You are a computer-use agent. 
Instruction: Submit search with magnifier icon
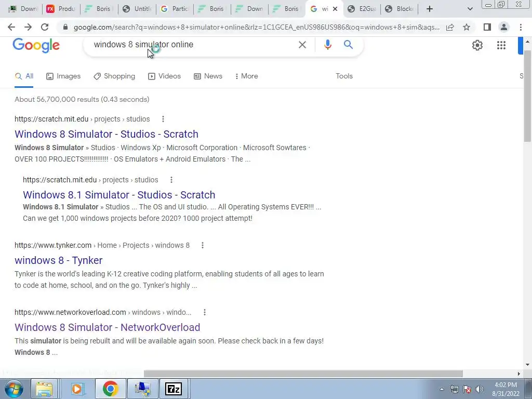[x=348, y=45]
